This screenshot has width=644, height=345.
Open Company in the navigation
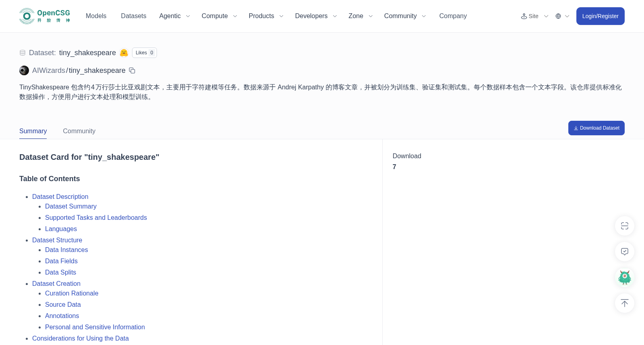(x=453, y=16)
